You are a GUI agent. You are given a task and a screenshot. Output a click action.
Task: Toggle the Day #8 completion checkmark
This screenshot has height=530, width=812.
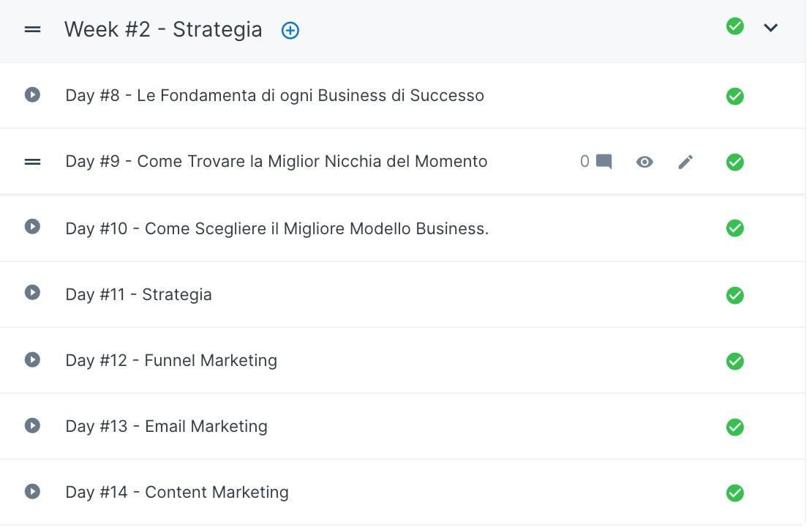point(735,97)
